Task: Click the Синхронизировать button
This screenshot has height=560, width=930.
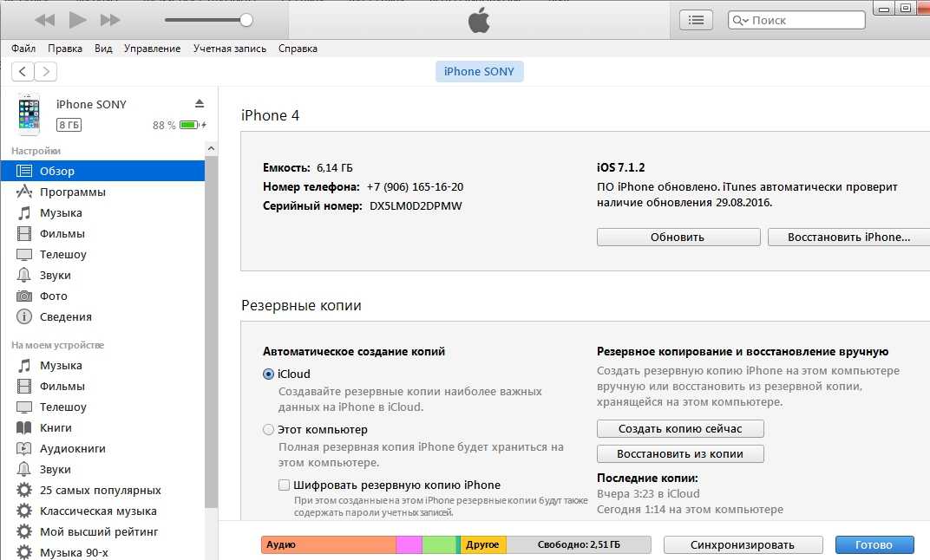Action: (743, 545)
